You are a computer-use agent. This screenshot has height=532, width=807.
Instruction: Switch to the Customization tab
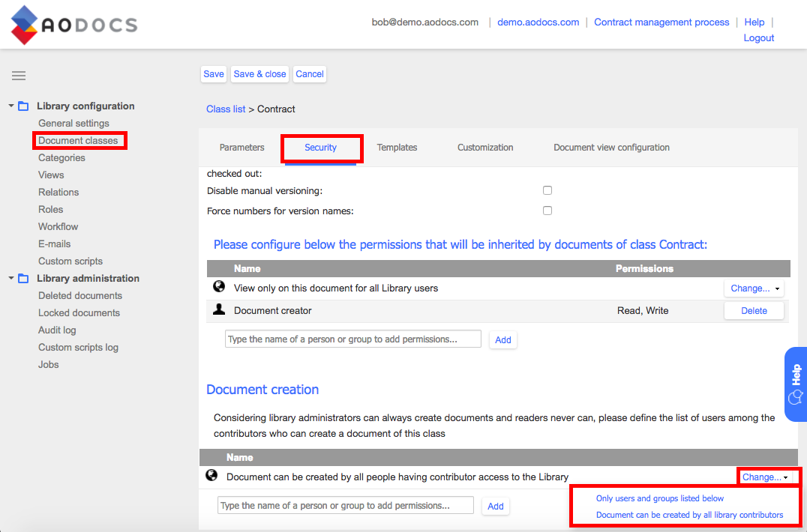point(485,148)
